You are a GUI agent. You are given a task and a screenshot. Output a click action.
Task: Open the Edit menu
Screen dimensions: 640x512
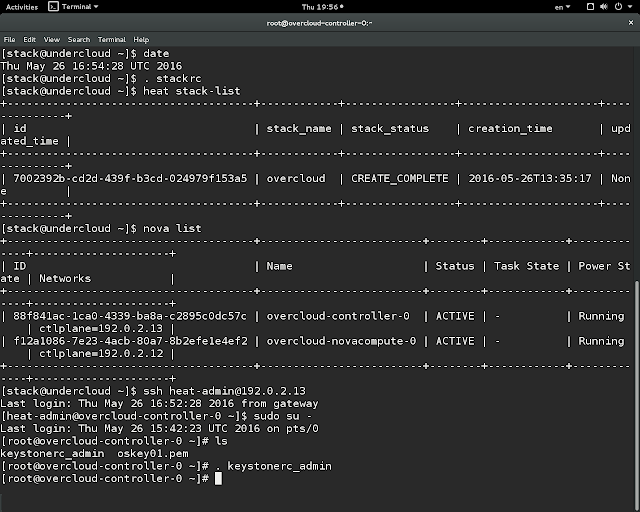point(28,39)
